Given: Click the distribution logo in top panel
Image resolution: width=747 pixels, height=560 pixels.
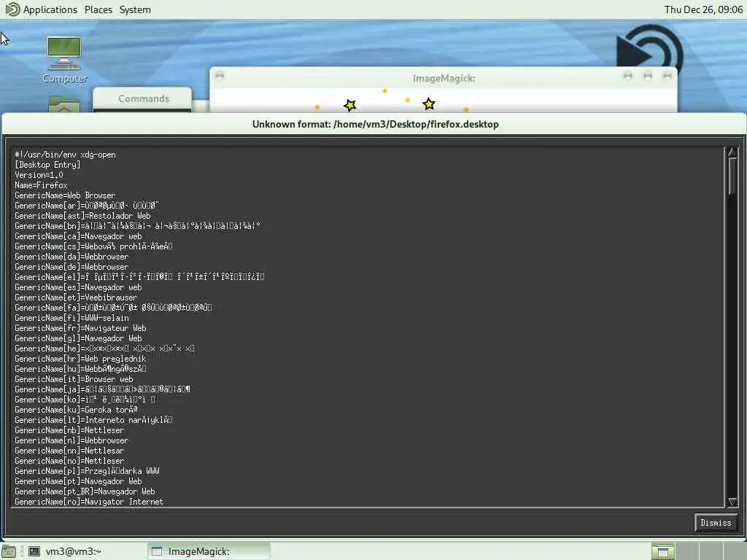Looking at the screenshot, I should (x=12, y=9).
